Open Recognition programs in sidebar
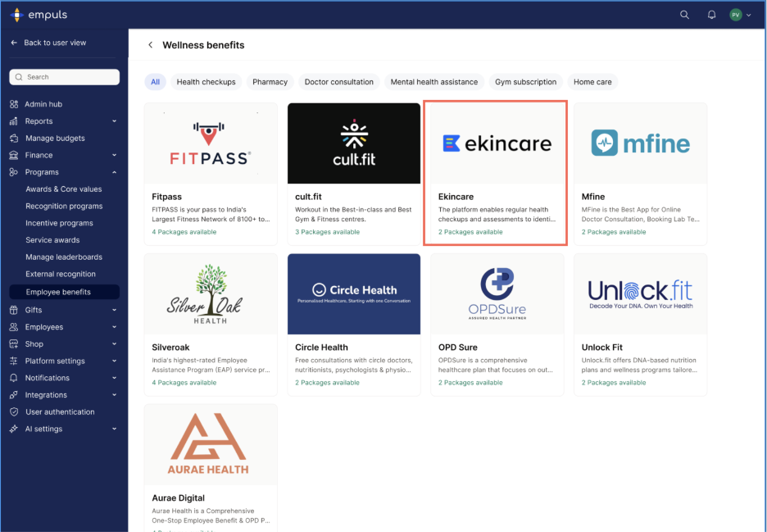767x532 pixels. coord(64,206)
